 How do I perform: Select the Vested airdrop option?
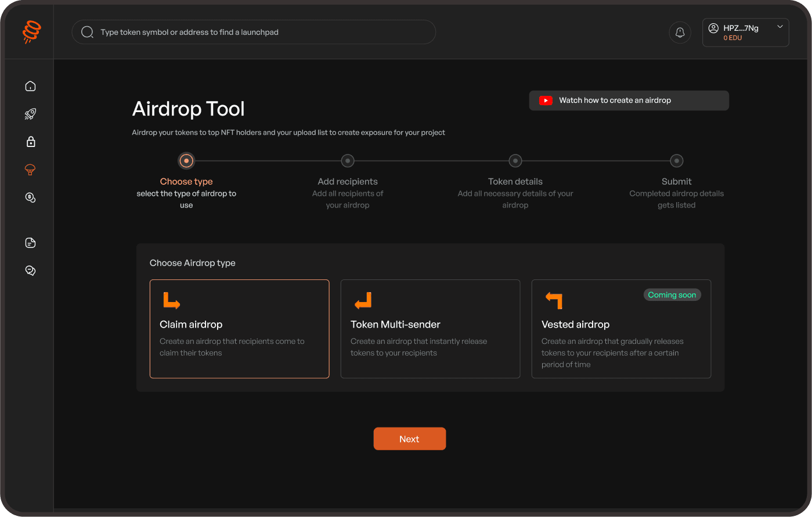tap(621, 329)
